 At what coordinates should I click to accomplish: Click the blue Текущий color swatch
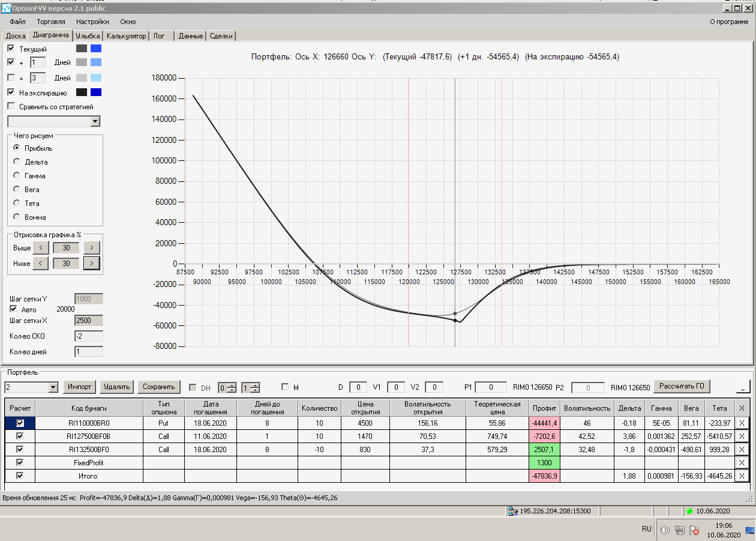(x=96, y=48)
